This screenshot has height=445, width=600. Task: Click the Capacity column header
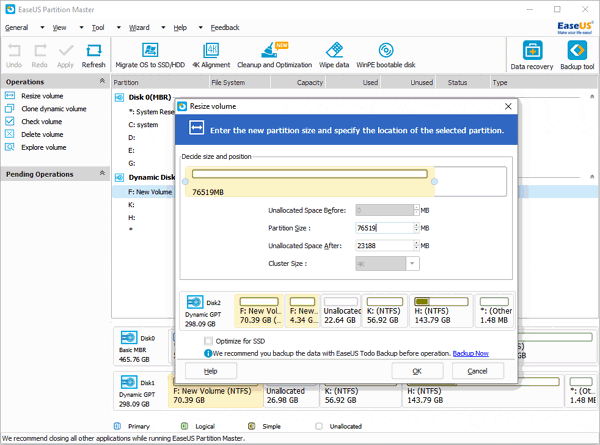tap(298, 82)
